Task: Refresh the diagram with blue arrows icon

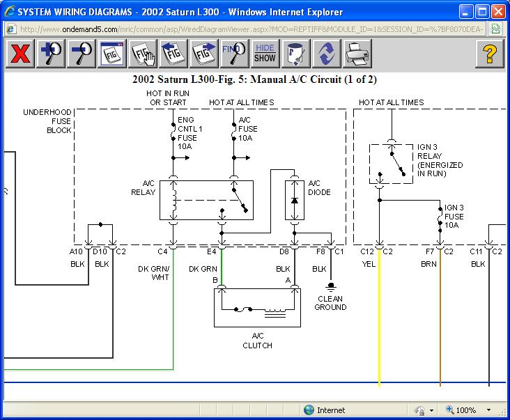Action: 326,54
